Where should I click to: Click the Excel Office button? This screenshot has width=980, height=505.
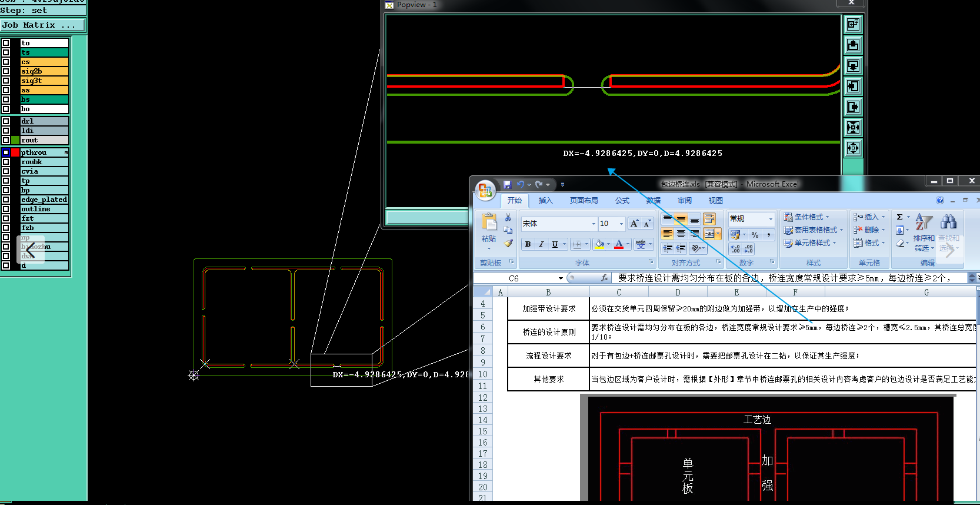point(485,190)
